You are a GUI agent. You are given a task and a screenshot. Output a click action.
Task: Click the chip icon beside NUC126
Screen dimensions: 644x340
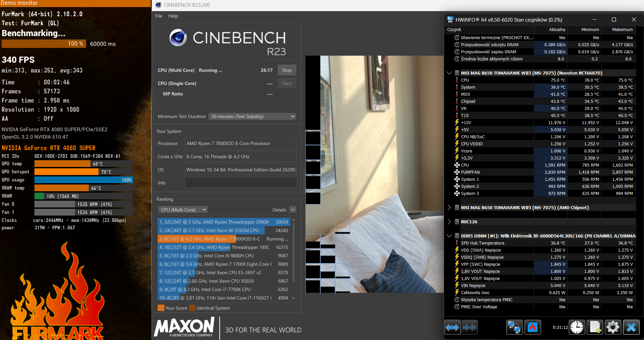(x=457, y=222)
